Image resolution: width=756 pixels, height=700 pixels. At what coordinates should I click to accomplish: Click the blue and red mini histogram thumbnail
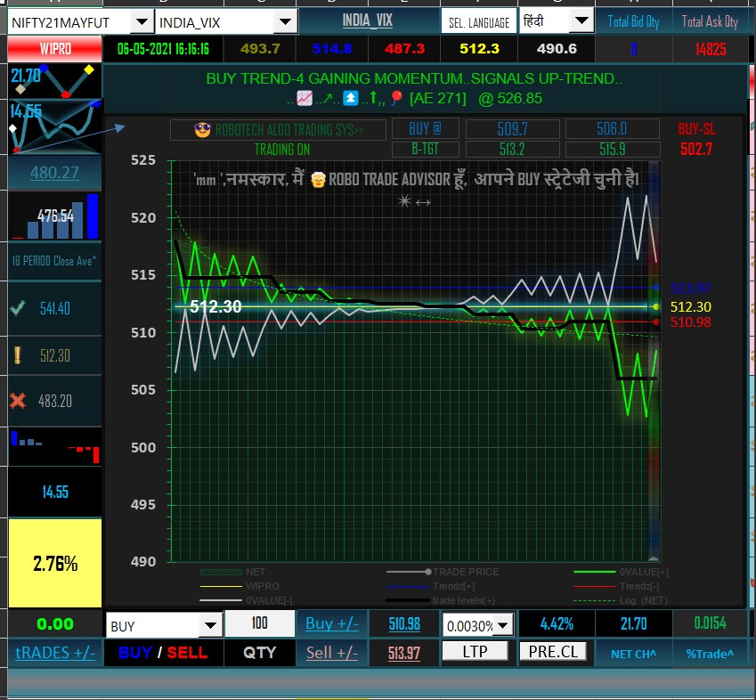coord(54,447)
